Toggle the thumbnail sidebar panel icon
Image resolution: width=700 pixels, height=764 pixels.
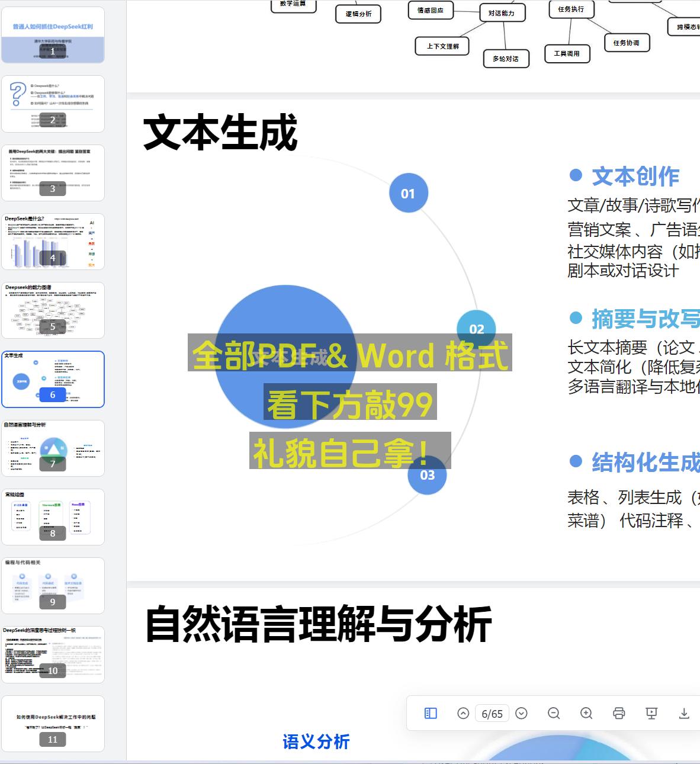coord(431,714)
